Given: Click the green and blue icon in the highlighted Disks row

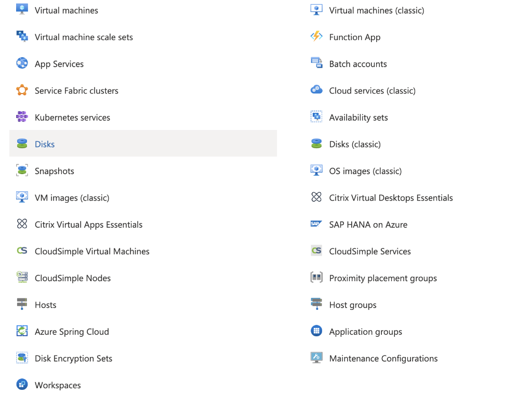Looking at the screenshot, I should coord(22,143).
